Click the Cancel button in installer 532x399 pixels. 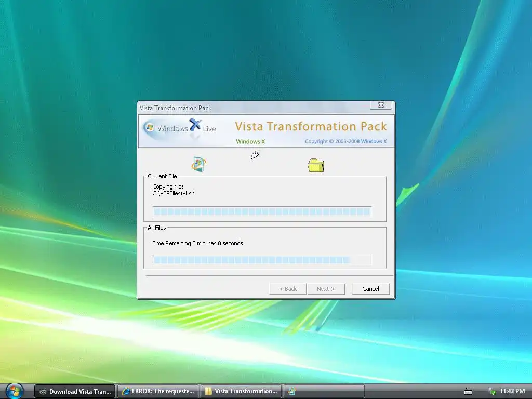[x=370, y=289]
